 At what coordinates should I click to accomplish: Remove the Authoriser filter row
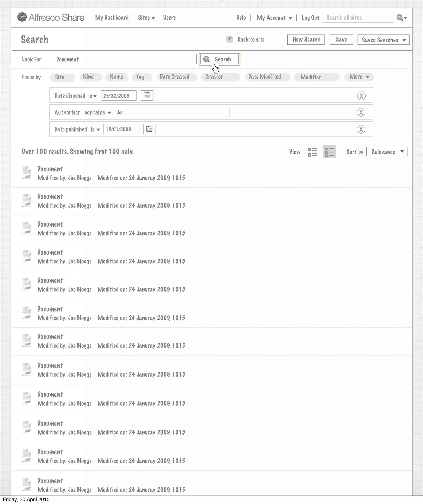click(361, 113)
